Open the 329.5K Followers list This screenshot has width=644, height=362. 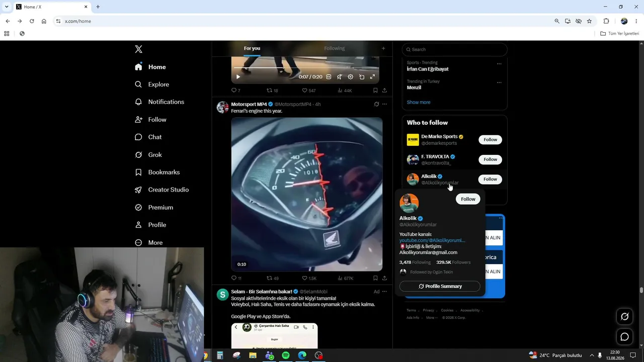[x=453, y=262]
